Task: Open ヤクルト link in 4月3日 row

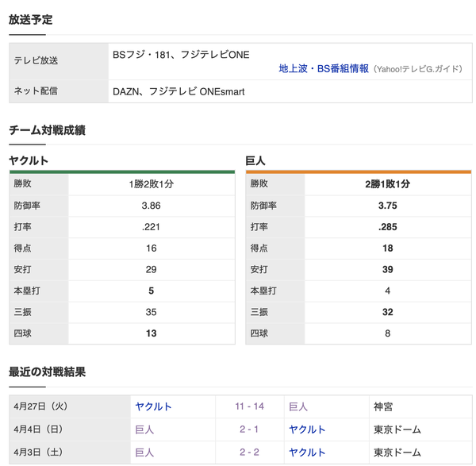Action: [307, 453]
